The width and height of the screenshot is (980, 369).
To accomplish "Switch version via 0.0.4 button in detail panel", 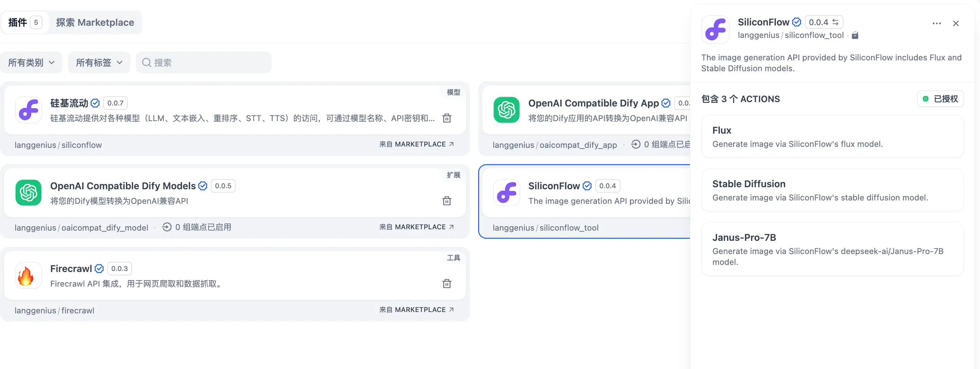I will pyautogui.click(x=824, y=22).
